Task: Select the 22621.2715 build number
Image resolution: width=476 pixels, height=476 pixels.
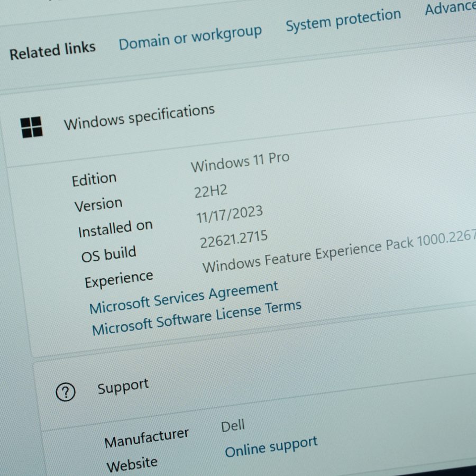Action: pos(234,239)
